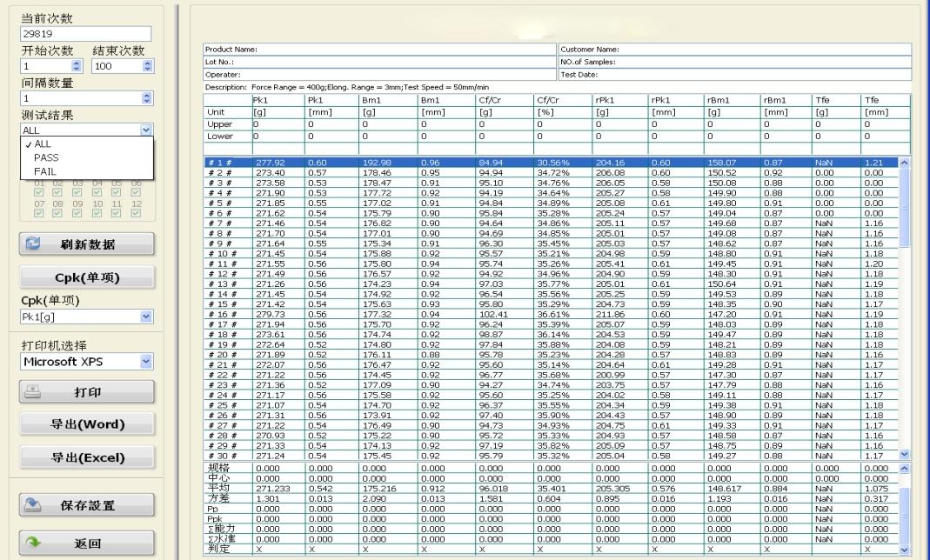
Task: Click the Customer Name field
Action: coord(735,50)
